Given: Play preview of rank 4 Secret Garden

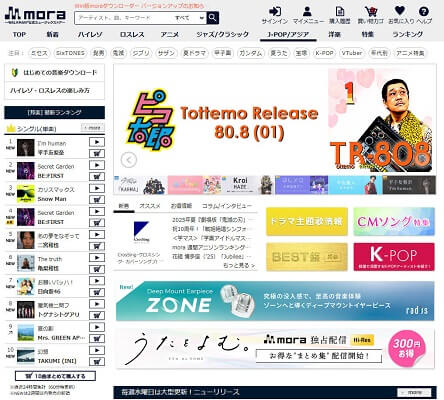Looking at the screenshot, I should click(x=97, y=211).
